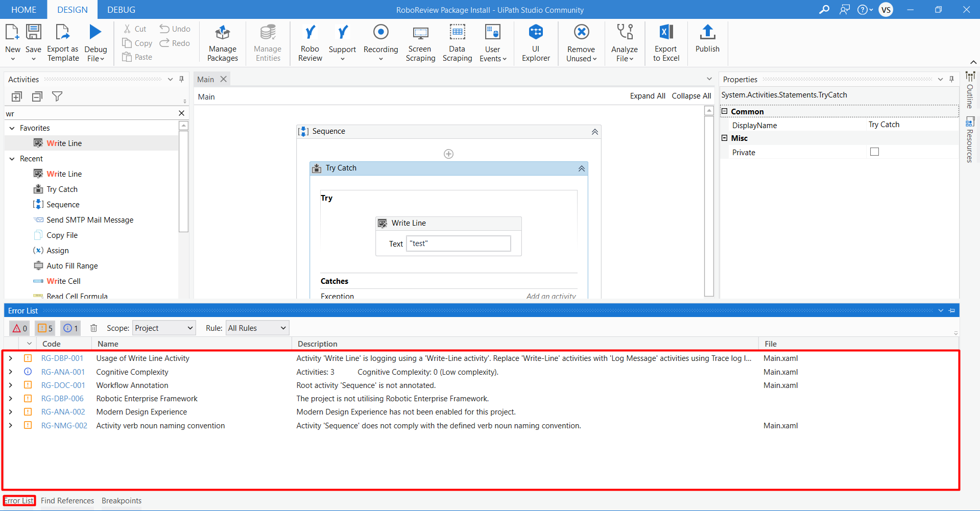Open the search magnifier in title bar
Image resolution: width=980 pixels, height=511 pixels.
[x=824, y=10]
